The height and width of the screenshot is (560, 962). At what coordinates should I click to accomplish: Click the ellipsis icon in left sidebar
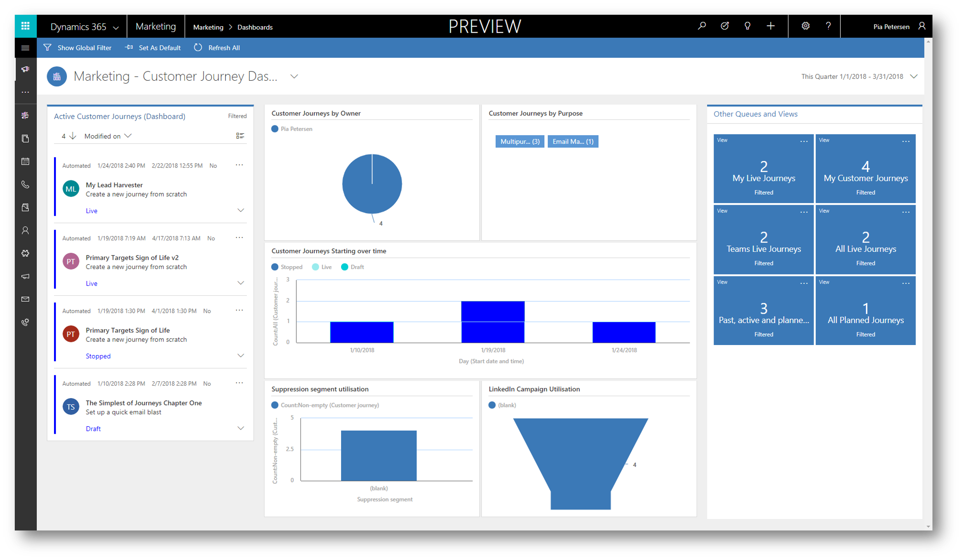[25, 92]
